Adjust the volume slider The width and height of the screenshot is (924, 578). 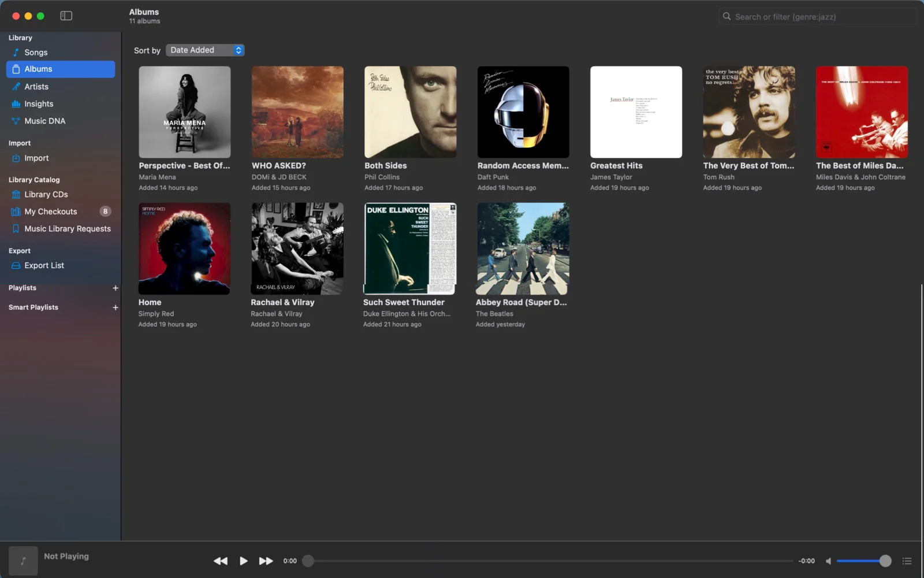coord(864,561)
